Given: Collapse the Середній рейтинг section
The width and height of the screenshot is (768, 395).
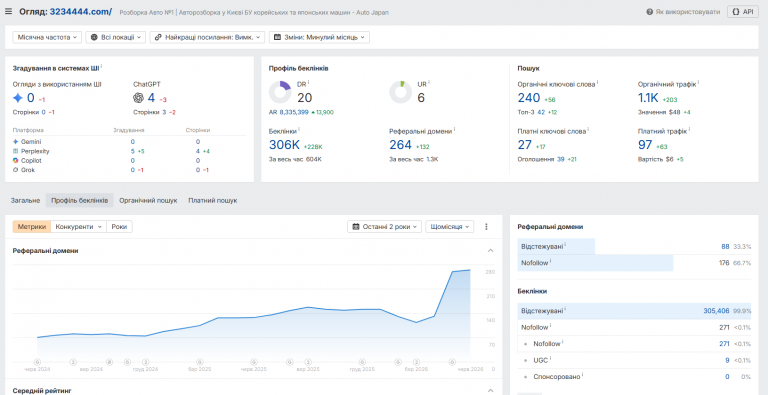Looking at the screenshot, I should (491, 391).
